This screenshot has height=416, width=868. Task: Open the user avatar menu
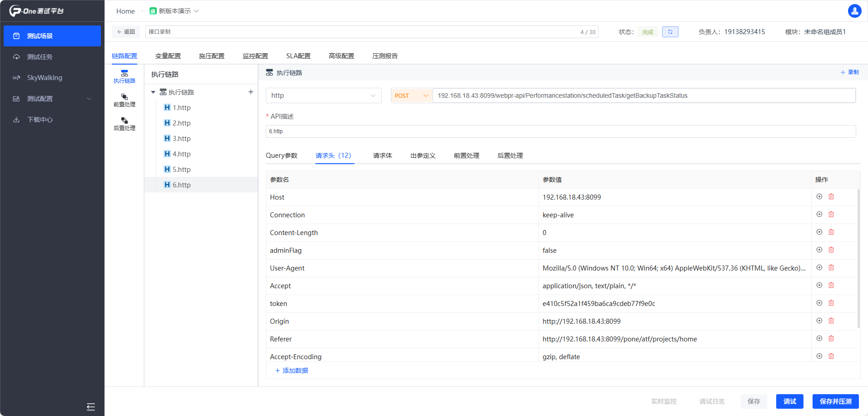coord(854,11)
